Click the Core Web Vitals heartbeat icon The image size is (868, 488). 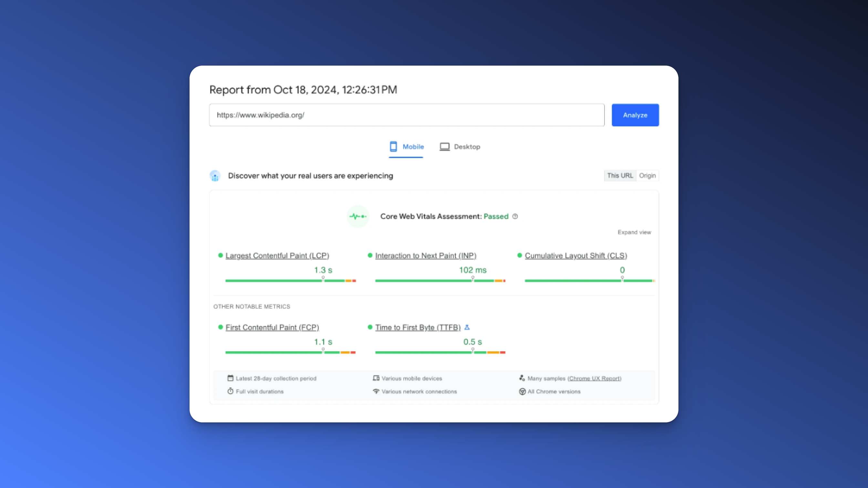pyautogui.click(x=358, y=216)
